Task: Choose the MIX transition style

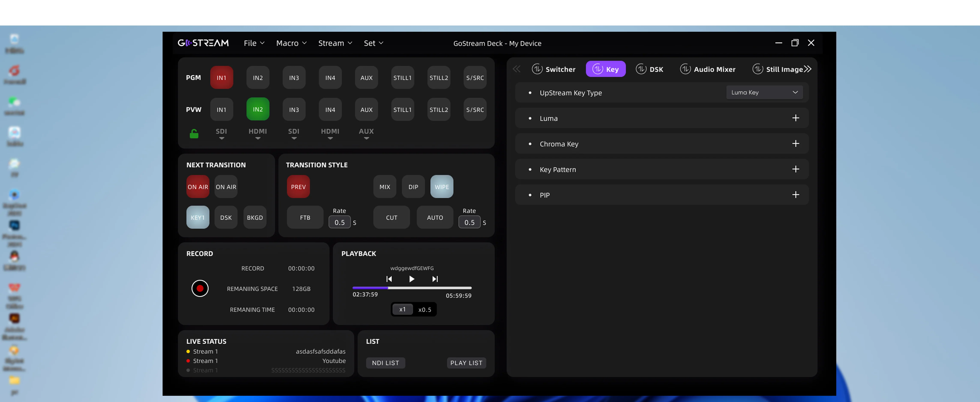Action: coord(385,187)
